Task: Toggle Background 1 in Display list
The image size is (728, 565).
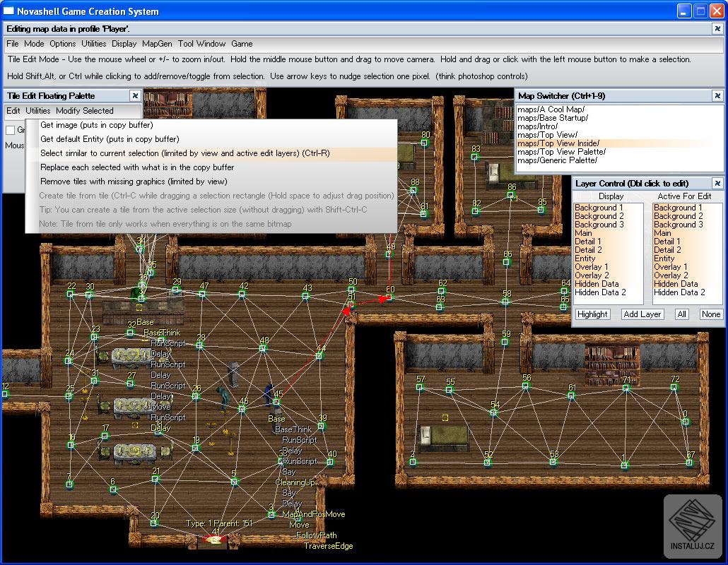Action: 609,208
